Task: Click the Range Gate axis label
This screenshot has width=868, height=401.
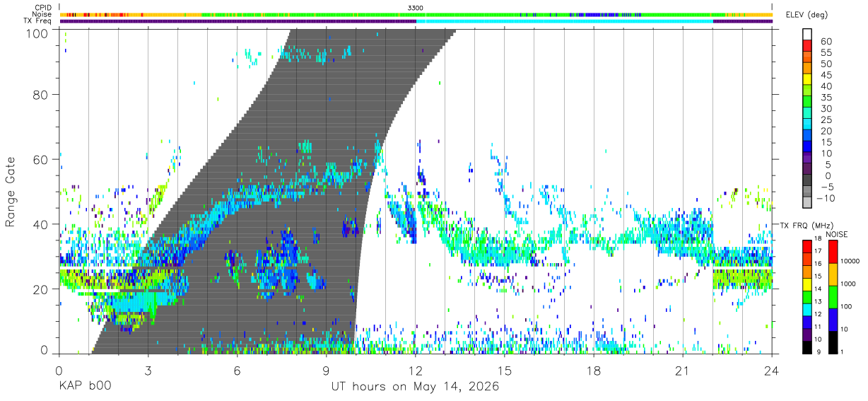Action: tap(11, 192)
